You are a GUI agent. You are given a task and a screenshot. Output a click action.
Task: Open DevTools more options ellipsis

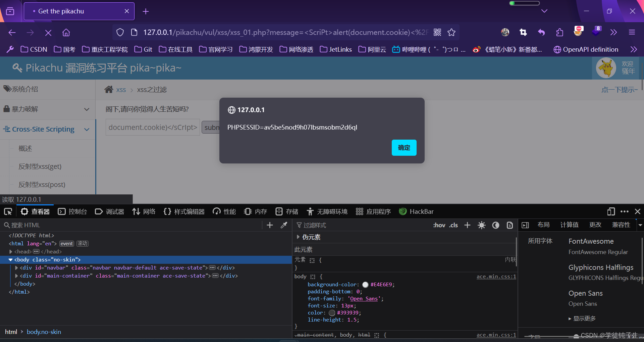tap(625, 211)
